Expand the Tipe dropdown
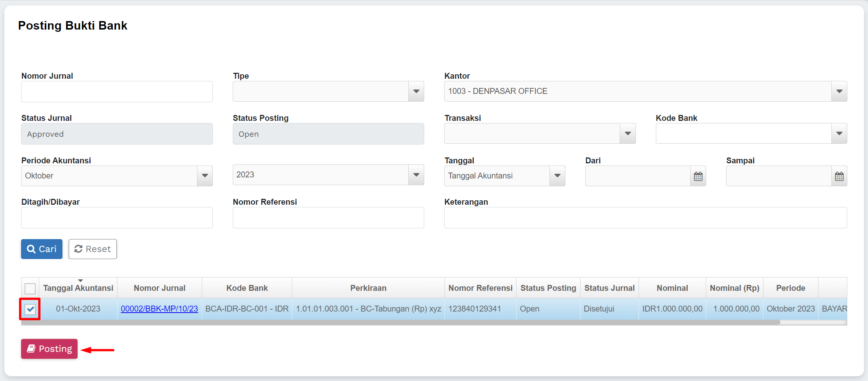 416,91
